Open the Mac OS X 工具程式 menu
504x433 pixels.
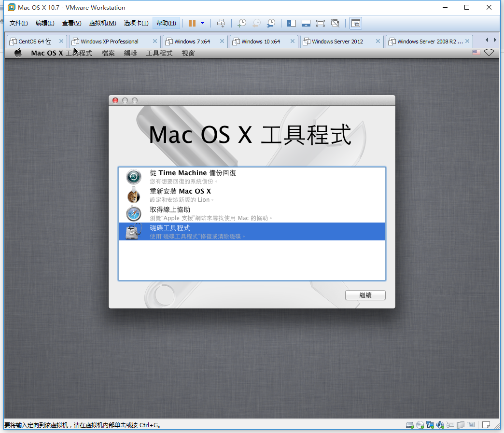pyautogui.click(x=61, y=53)
